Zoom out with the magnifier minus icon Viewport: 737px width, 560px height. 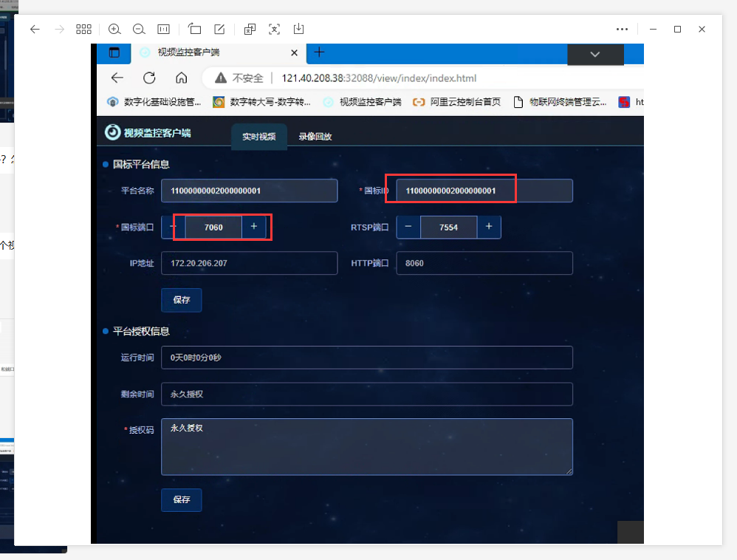point(139,29)
